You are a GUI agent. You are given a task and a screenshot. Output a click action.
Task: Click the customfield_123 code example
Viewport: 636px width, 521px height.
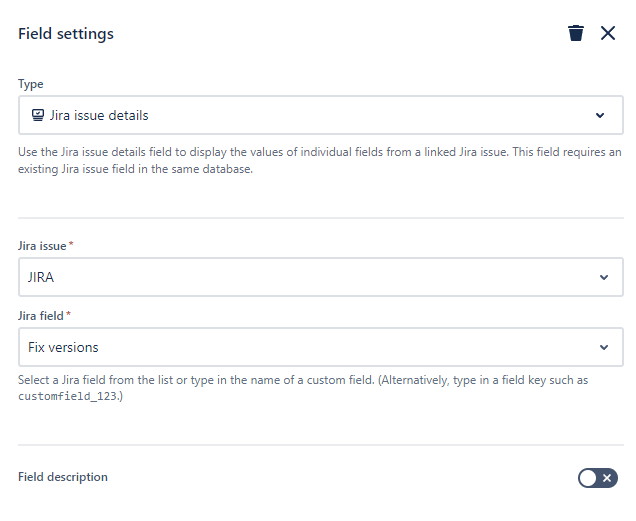69,396
